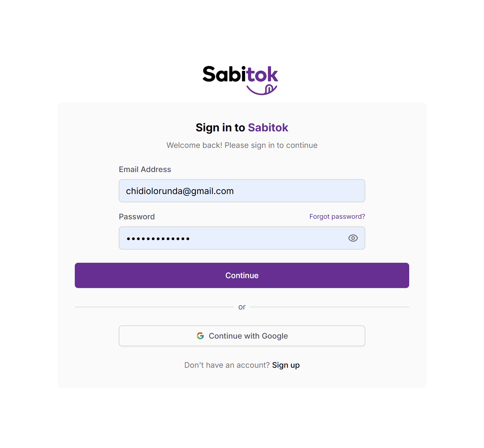Click the Email Address field label
Image resolution: width=484 pixels, height=448 pixels.
click(145, 169)
